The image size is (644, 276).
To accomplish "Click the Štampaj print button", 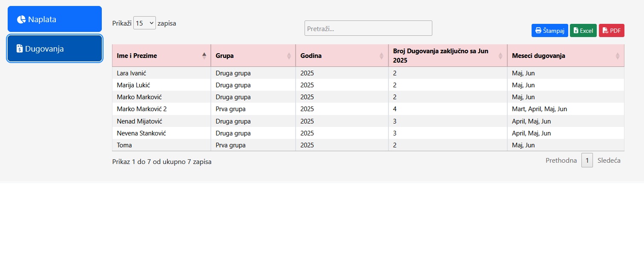I will [549, 31].
